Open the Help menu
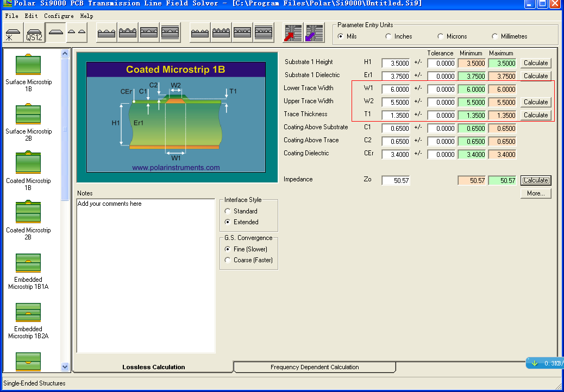Image resolution: width=564 pixels, height=392 pixels. 87,16
